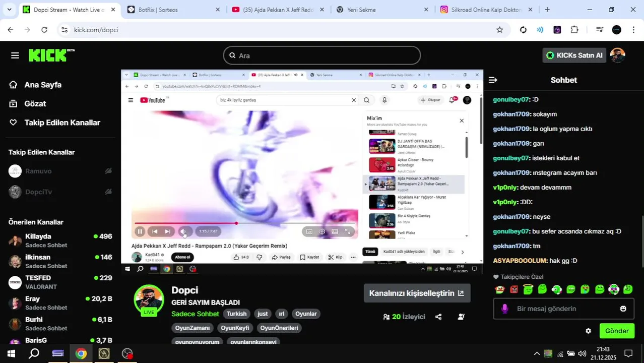The image size is (644, 363).
Task: Insert the red angry face emote
Action: 514,289
